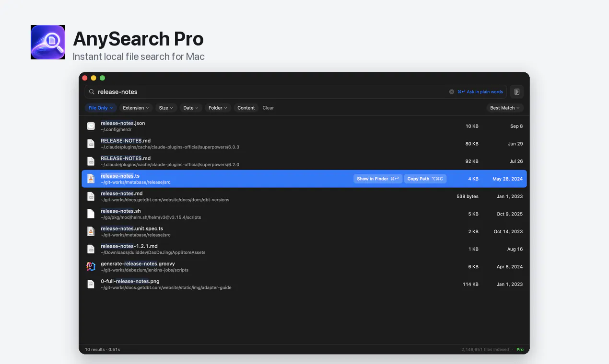Click the yellow minimize window button
The width and height of the screenshot is (609, 364).
click(x=94, y=78)
